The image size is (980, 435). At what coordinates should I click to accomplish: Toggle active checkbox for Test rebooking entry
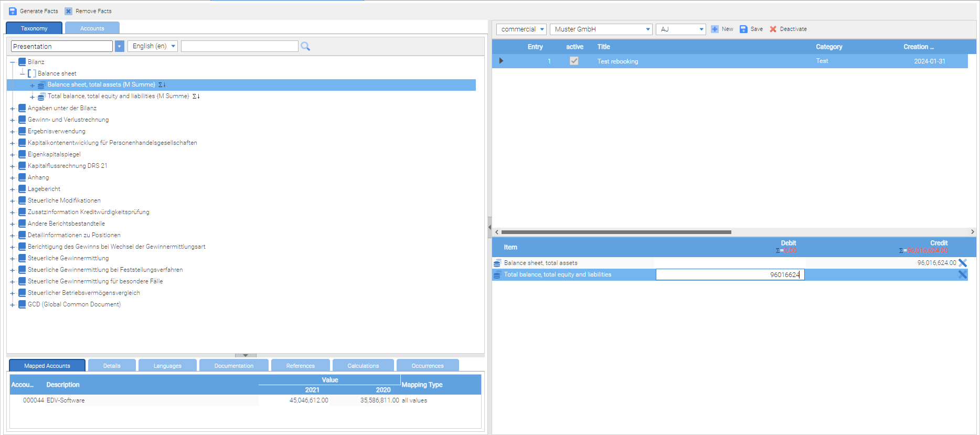(574, 61)
